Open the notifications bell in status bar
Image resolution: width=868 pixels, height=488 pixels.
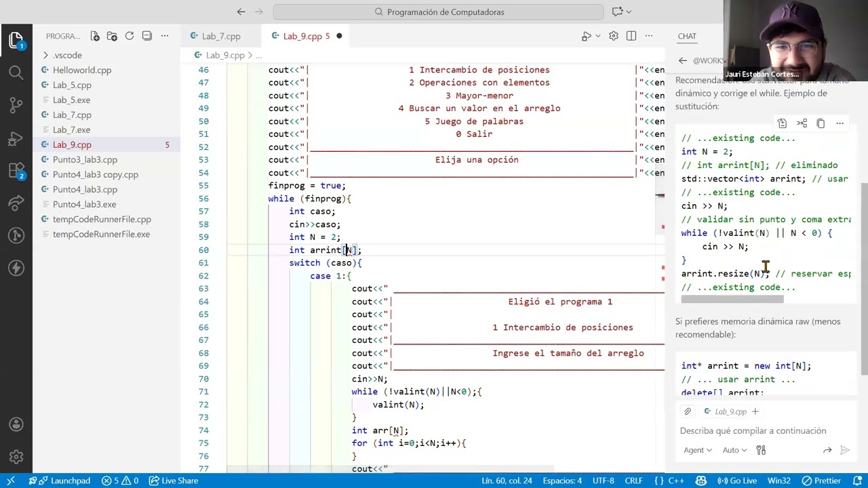[x=857, y=481]
